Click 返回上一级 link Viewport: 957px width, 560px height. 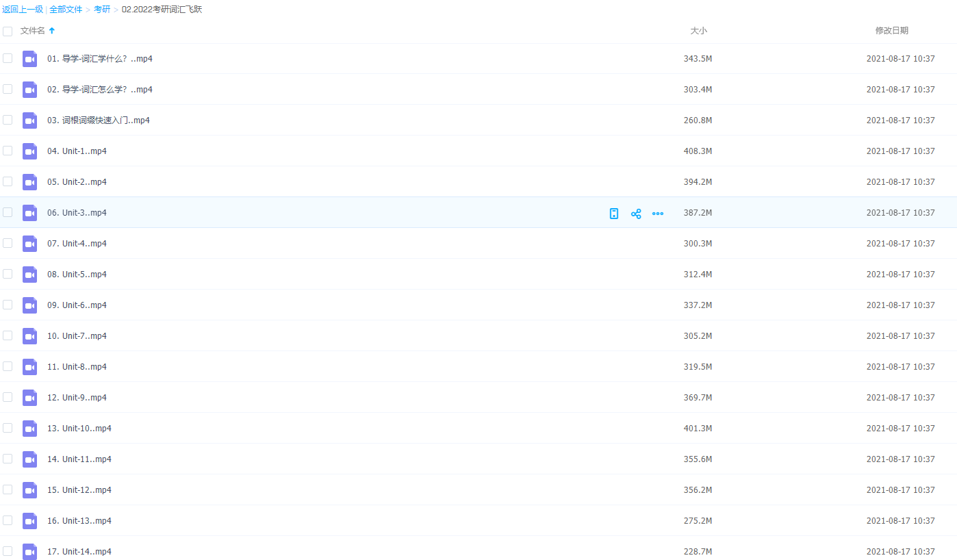(23, 10)
